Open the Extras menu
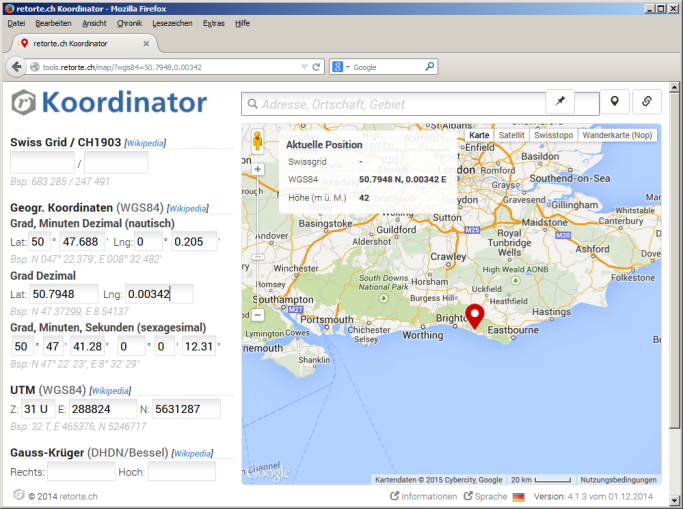This screenshot has width=683, height=509. pos(213,24)
